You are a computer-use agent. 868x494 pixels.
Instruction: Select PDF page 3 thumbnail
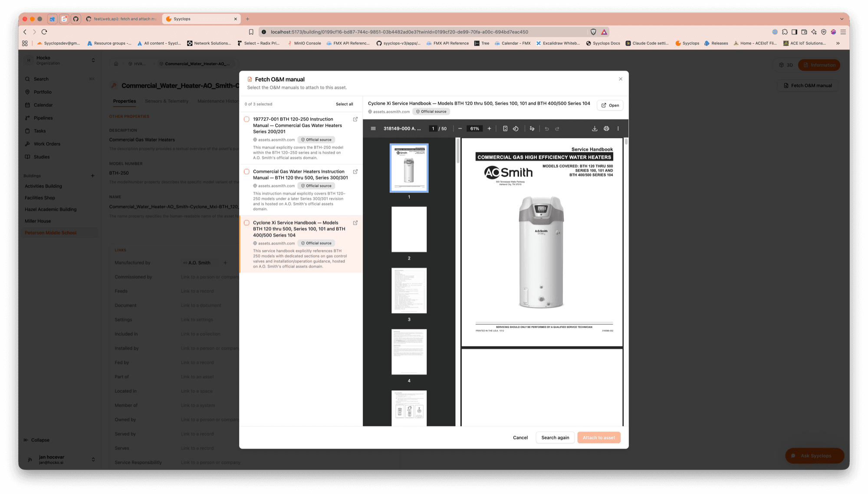pyautogui.click(x=409, y=291)
